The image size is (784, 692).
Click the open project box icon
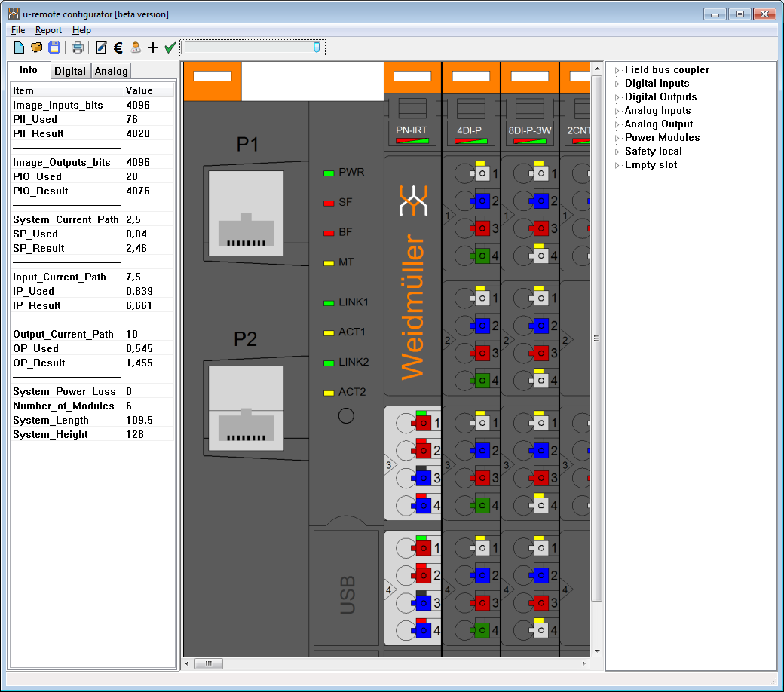[x=37, y=47]
